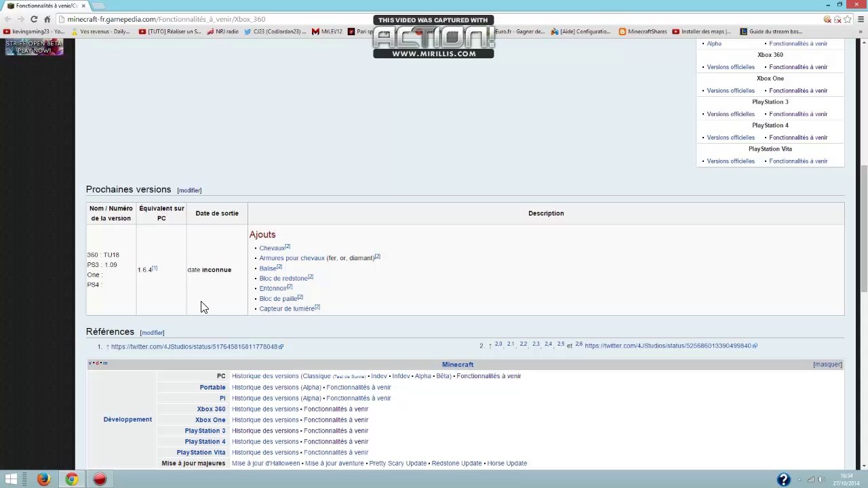Open the help question mark tray icon
The image size is (868, 488).
click(783, 479)
